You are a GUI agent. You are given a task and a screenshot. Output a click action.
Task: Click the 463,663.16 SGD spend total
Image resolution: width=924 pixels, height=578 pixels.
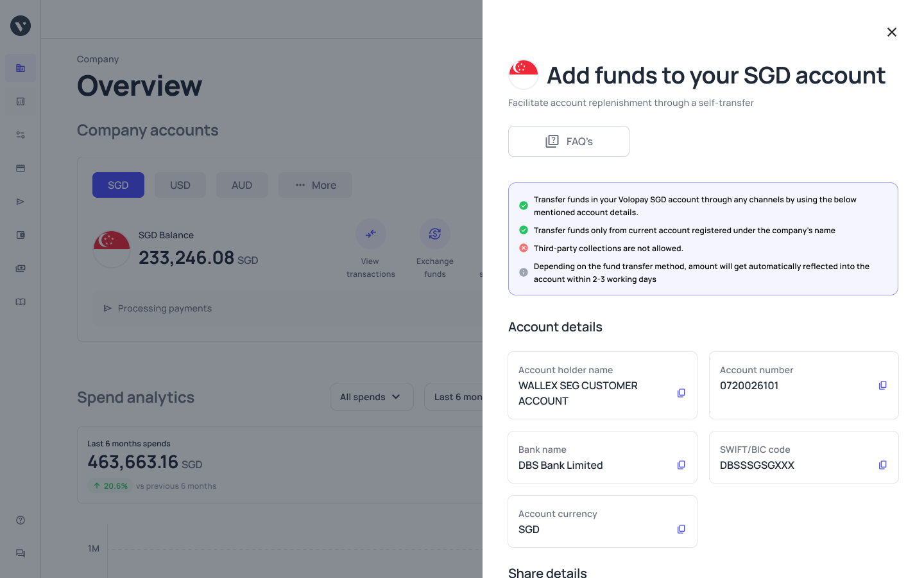click(145, 462)
